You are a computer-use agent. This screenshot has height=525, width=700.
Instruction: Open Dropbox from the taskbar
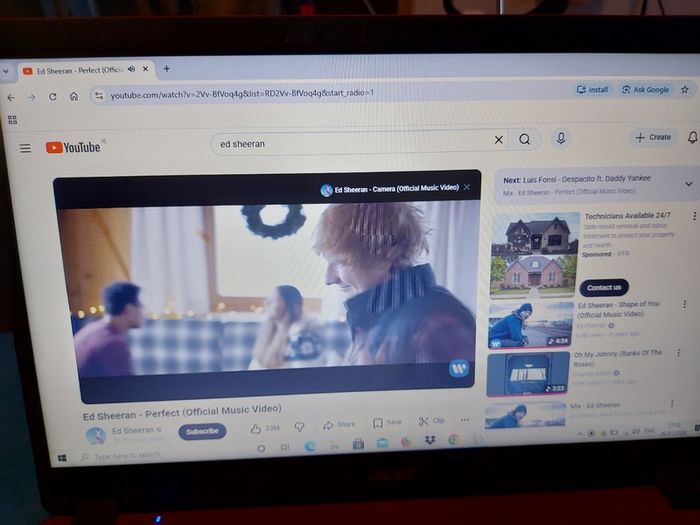pos(429,441)
